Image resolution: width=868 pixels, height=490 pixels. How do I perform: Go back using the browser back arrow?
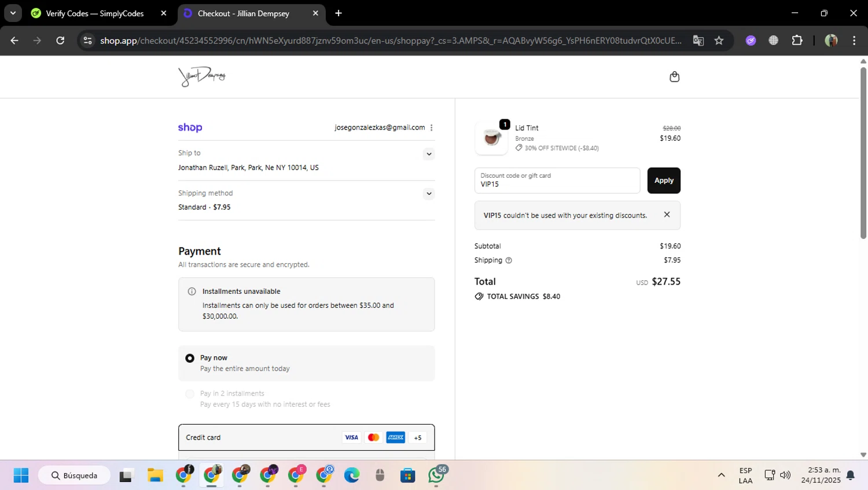14,40
